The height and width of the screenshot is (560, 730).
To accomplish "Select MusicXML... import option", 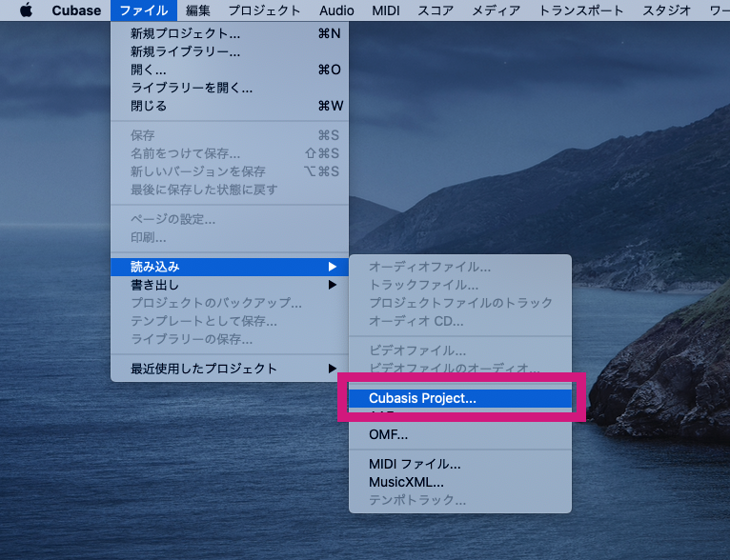I will [460, 482].
